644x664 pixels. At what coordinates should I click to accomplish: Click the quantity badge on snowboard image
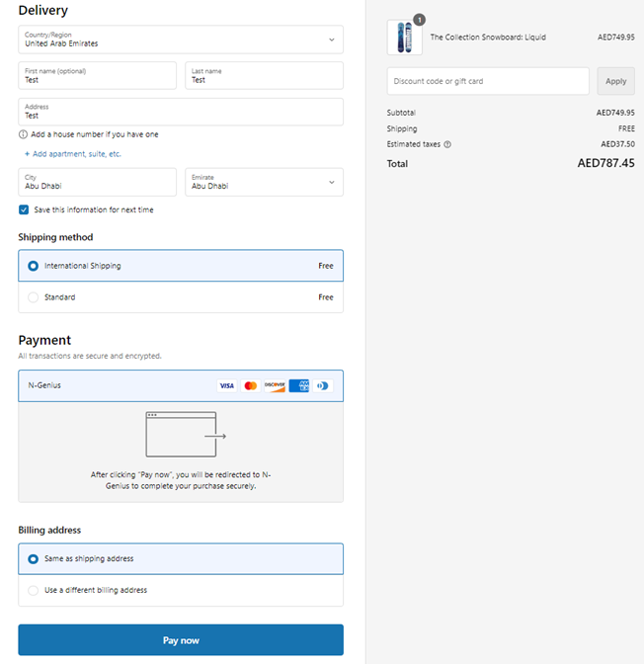[419, 20]
